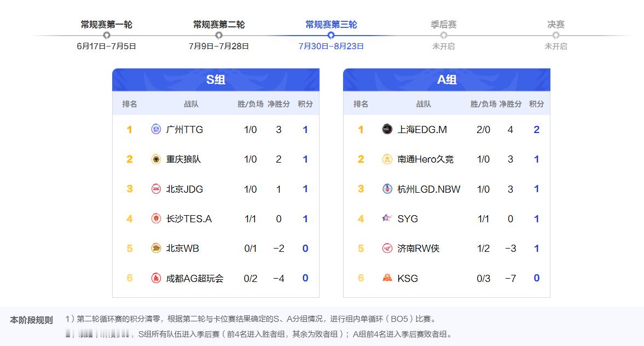
Task: Open team 成都AG超玩会 name
Action: pos(195,278)
